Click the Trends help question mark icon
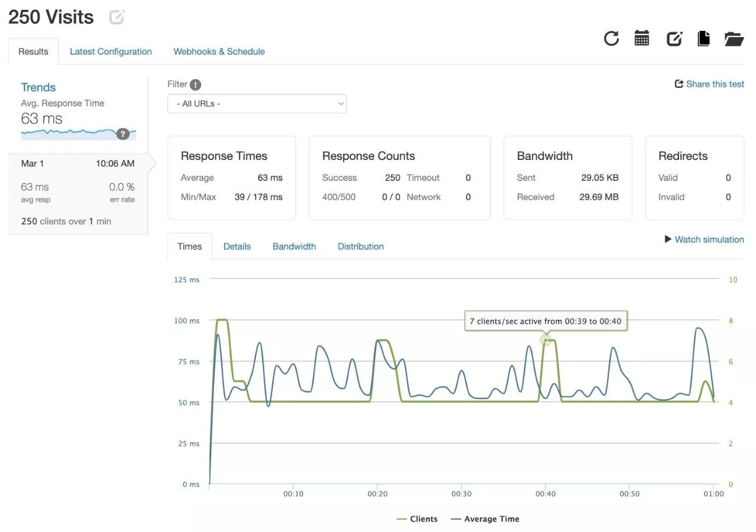Viewport: 756px width, 532px height. 123,134
